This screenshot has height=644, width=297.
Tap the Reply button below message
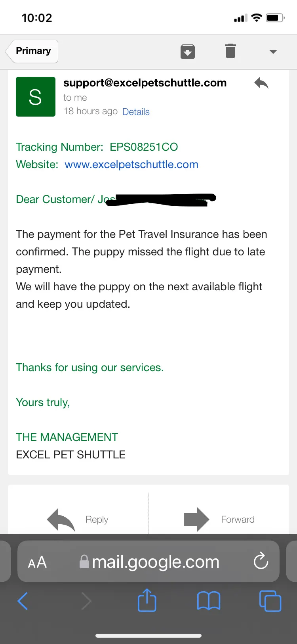tap(78, 519)
